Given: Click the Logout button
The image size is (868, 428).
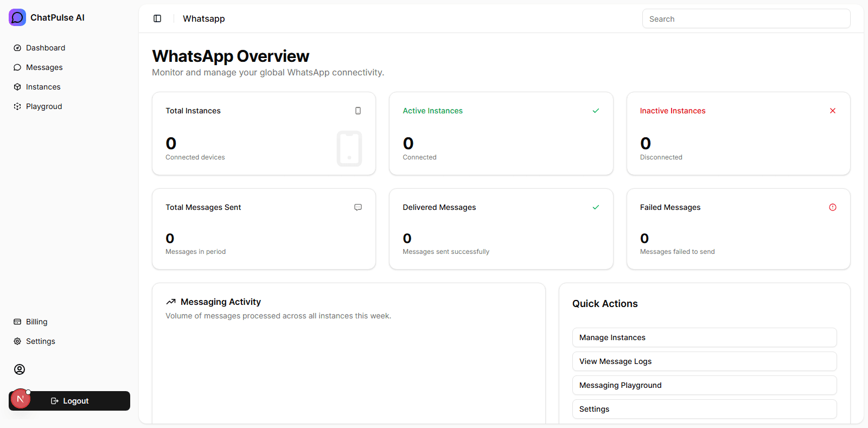Looking at the screenshot, I should coord(69,401).
